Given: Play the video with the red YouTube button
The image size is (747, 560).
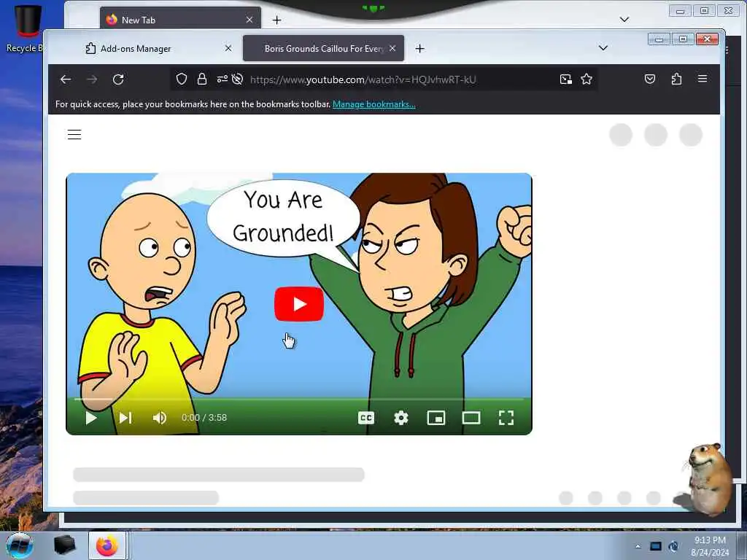Looking at the screenshot, I should [x=299, y=304].
